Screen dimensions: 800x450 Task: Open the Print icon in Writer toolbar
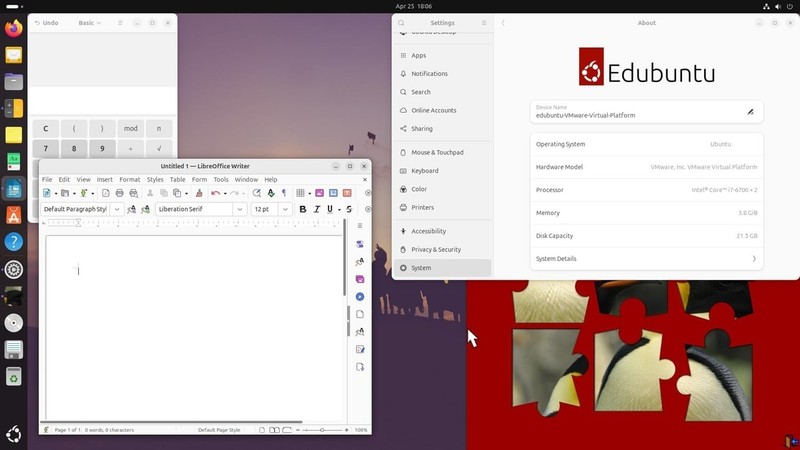(x=119, y=193)
